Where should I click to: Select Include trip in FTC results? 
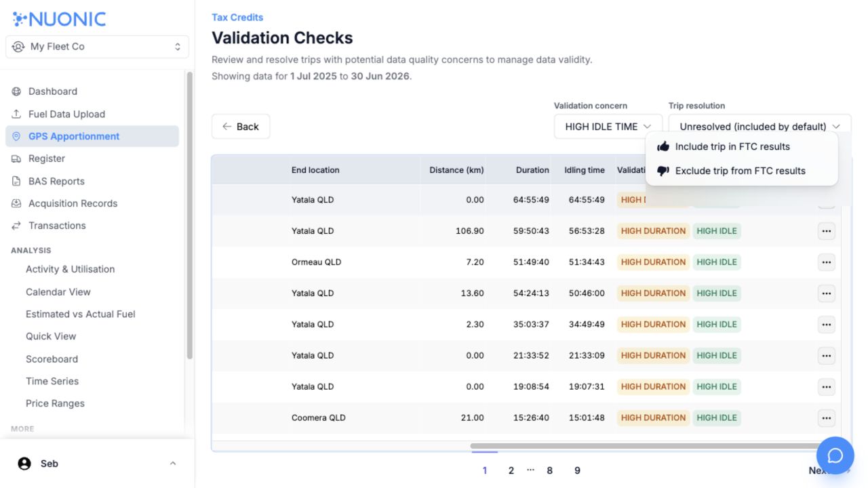pyautogui.click(x=742, y=146)
